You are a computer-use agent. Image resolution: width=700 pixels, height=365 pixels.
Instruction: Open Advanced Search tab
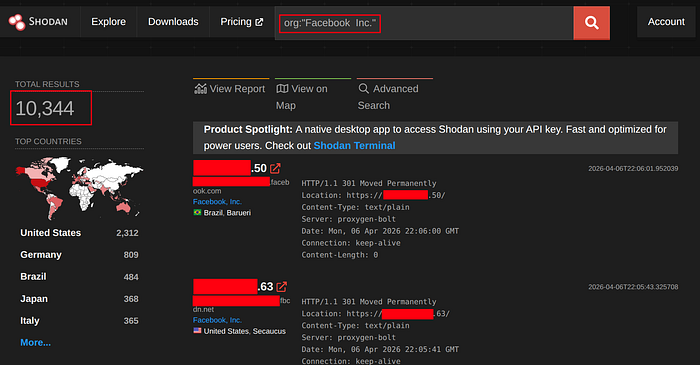click(x=388, y=97)
